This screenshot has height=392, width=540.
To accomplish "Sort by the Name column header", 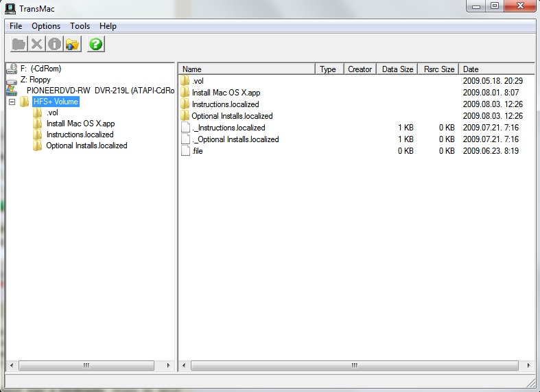I will click(247, 69).
